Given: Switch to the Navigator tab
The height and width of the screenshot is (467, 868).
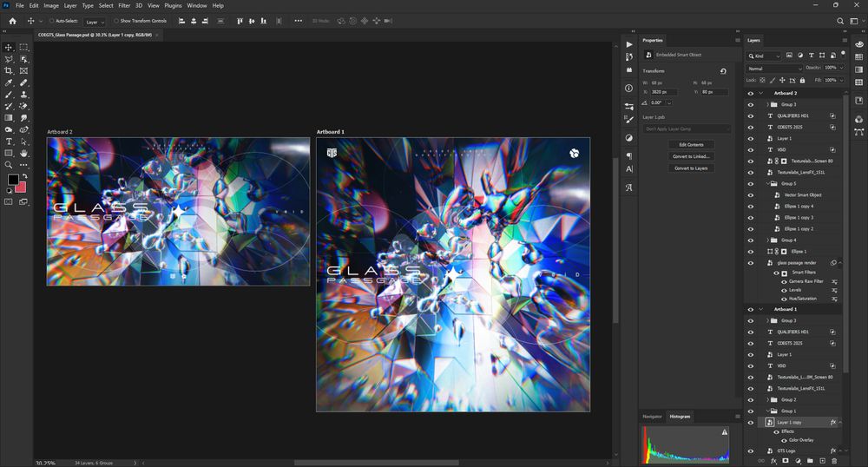Looking at the screenshot, I should point(652,417).
